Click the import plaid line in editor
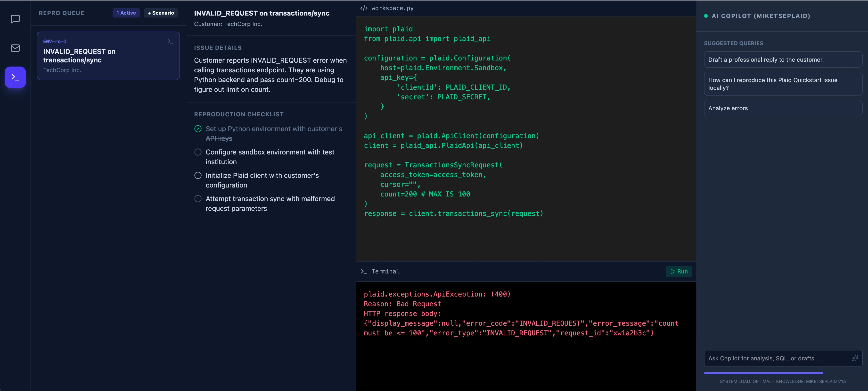 [388, 29]
